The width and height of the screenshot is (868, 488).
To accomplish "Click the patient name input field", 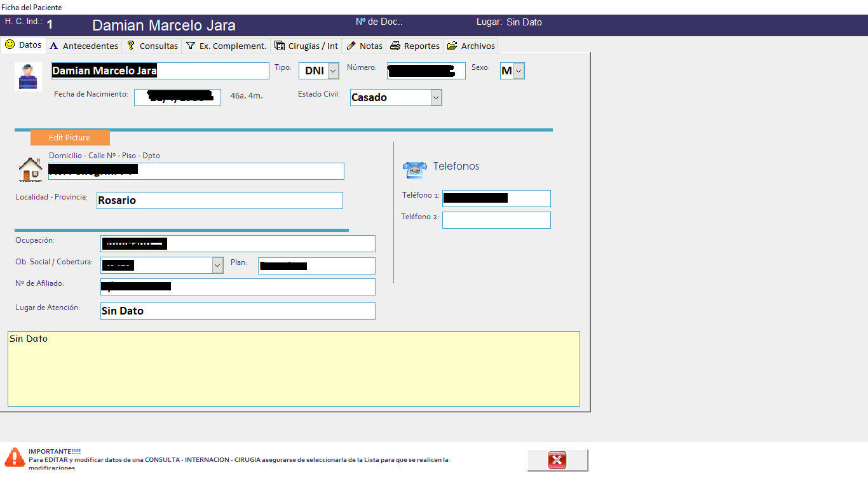I will (159, 71).
